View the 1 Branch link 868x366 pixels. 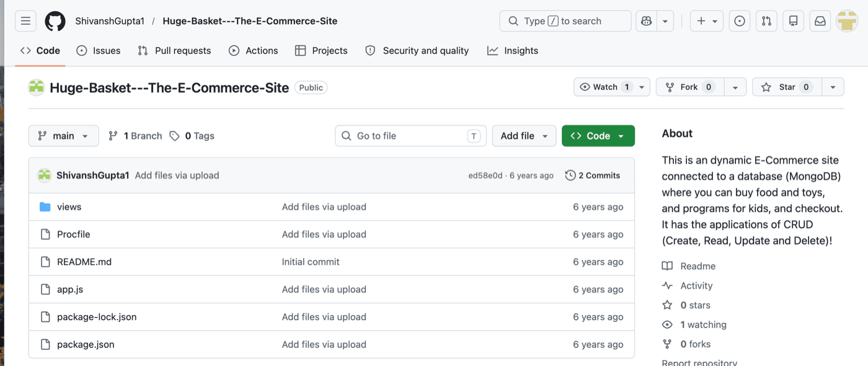(135, 136)
